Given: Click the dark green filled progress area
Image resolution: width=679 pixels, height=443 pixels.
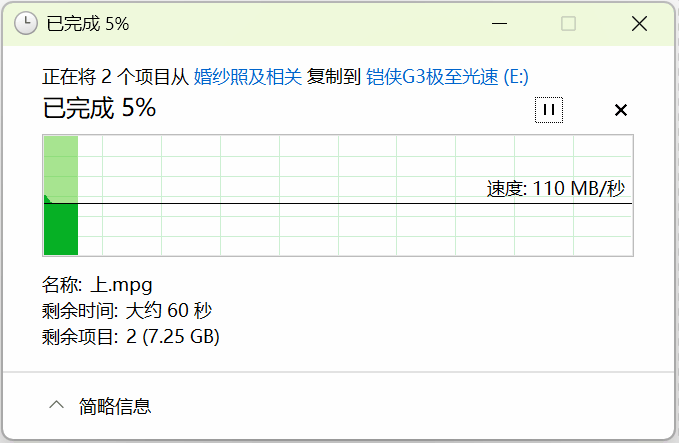Looking at the screenshot, I should click(x=60, y=228).
